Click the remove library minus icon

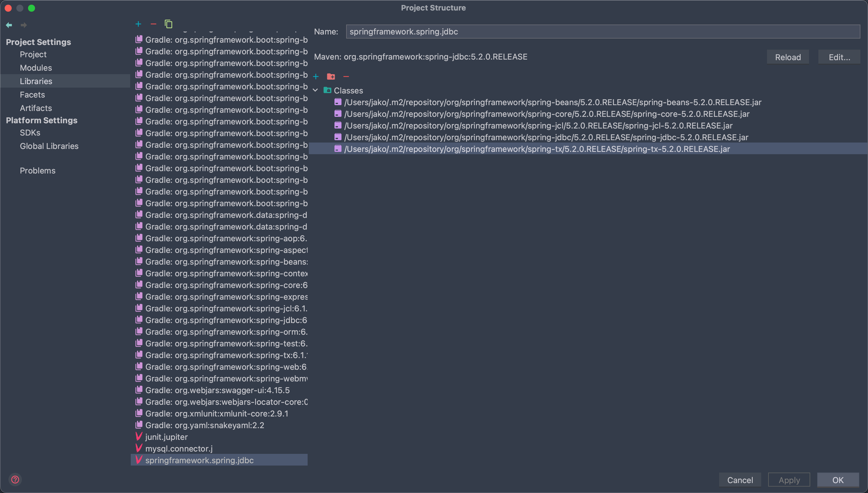click(x=153, y=24)
